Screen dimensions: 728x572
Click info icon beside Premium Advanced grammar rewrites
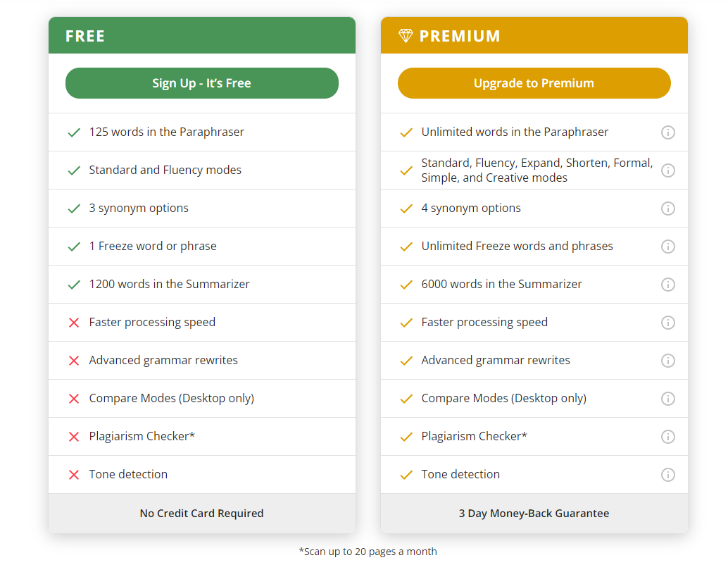(667, 361)
